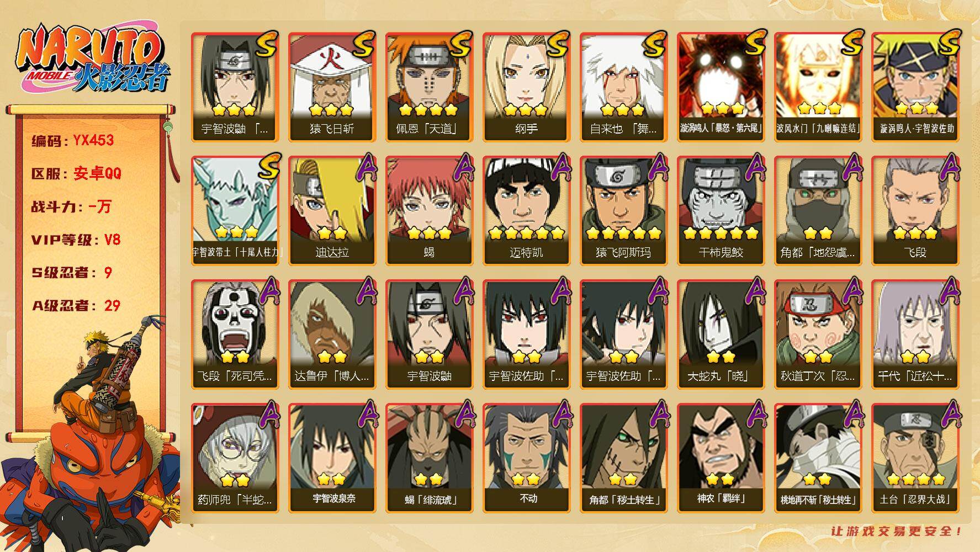980x552 pixels.
Task: Select the 猿飞日斩 character card
Action: point(332,87)
